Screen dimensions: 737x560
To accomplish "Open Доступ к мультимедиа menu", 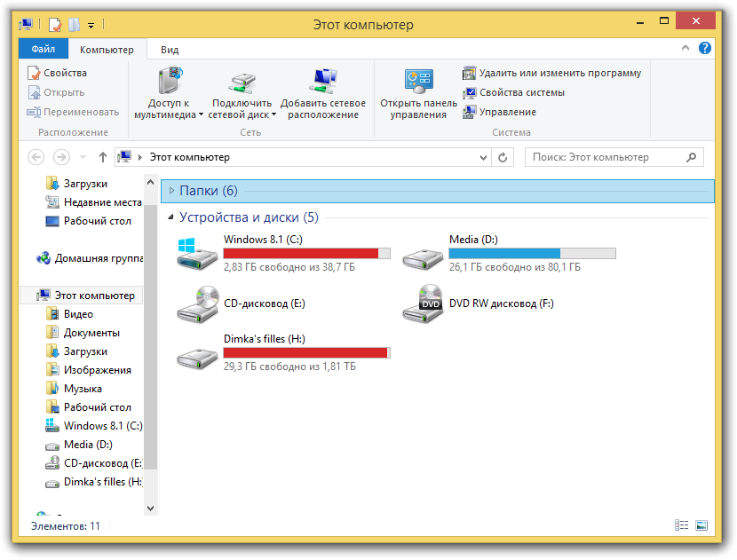I will [169, 93].
